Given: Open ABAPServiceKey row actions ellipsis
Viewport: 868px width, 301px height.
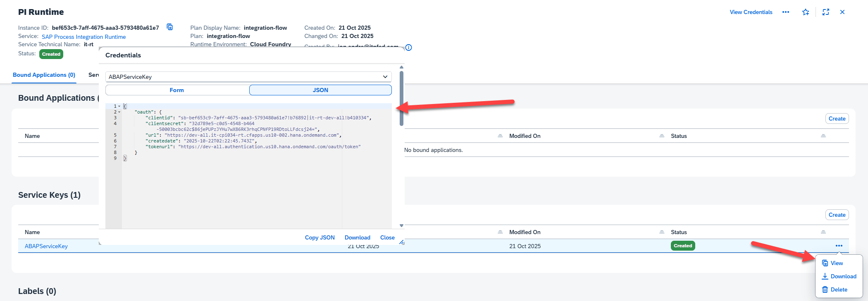Looking at the screenshot, I should (839, 246).
